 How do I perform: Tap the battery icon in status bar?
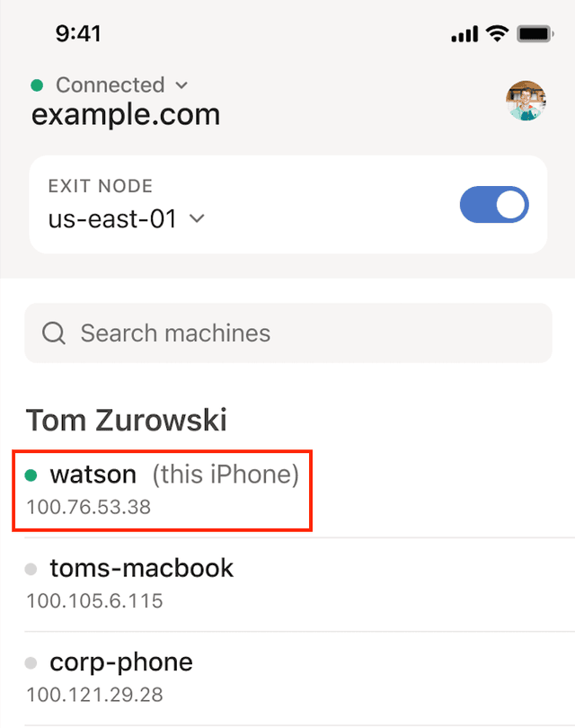point(534,34)
